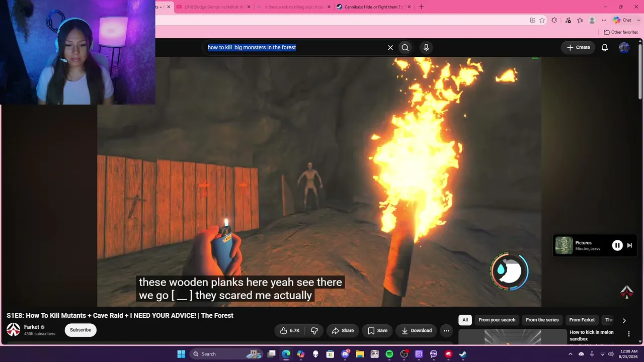Open the melon sandbox video thumbnail
This screenshot has height=362, width=644.
click(513, 337)
